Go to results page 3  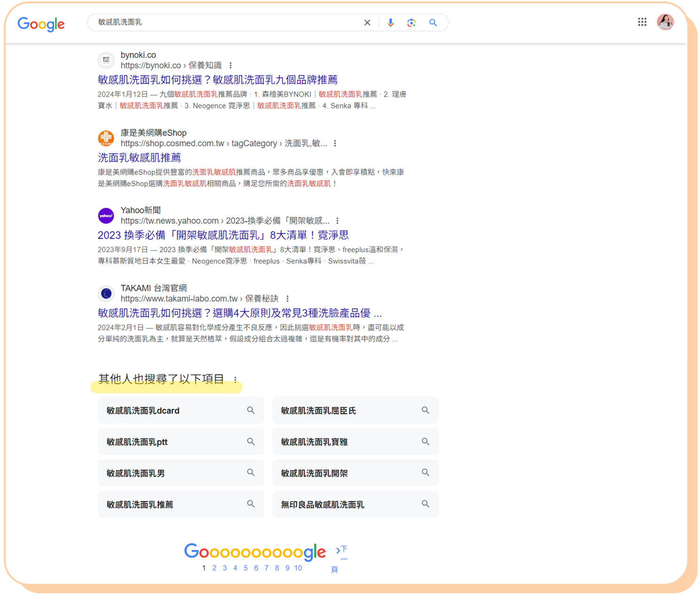225,568
